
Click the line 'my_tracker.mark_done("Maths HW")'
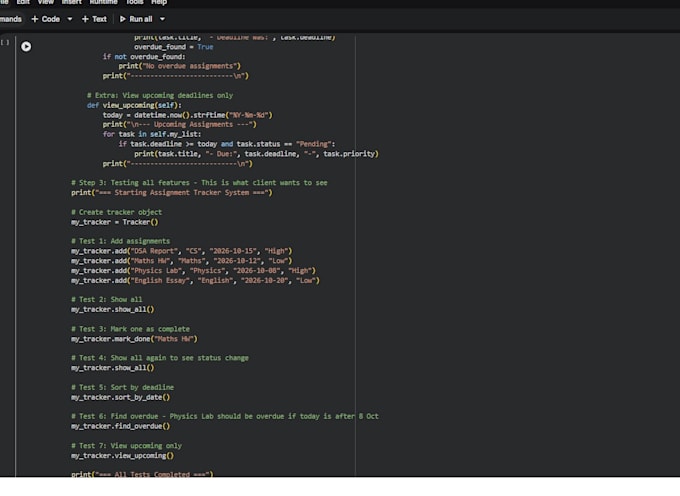click(x=134, y=339)
